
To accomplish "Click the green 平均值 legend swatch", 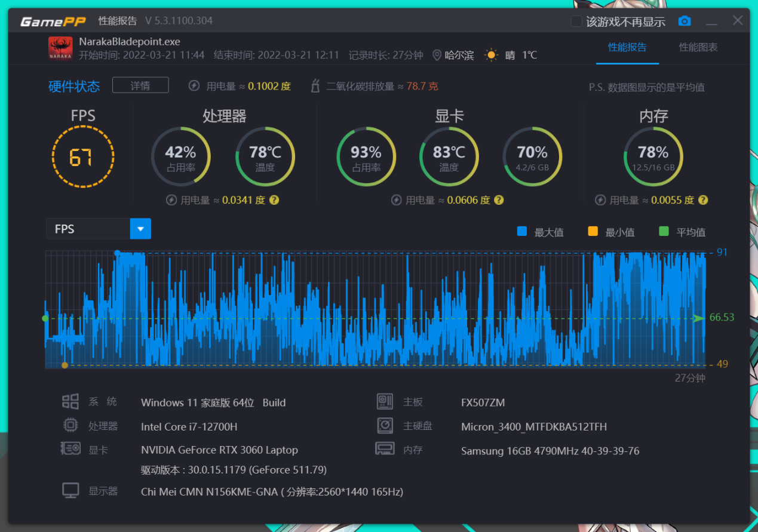I will tap(664, 231).
